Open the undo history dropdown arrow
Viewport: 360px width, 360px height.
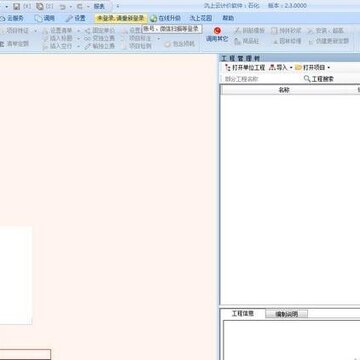[x=71, y=7]
